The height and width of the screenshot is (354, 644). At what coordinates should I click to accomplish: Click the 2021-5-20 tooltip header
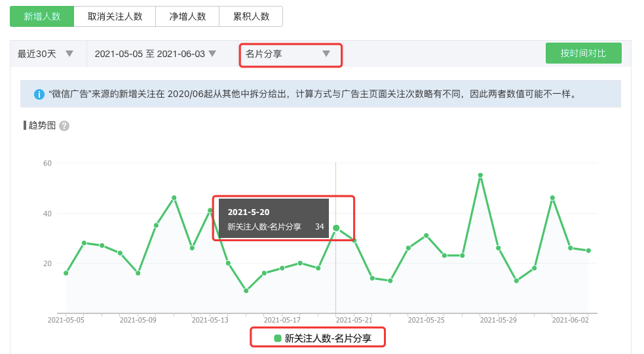click(x=248, y=212)
